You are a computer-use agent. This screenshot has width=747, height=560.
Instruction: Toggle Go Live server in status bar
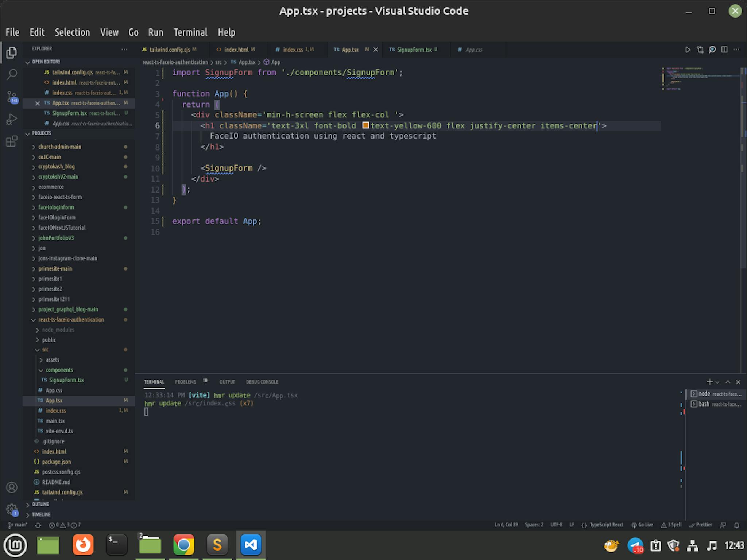click(642, 525)
